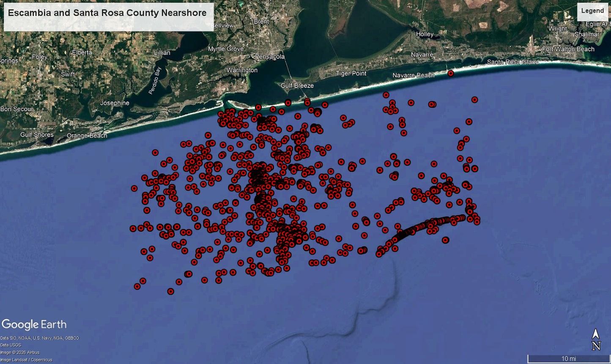Click the Google Earth logo
Image resolution: width=611 pixels, height=364 pixels.
pyautogui.click(x=34, y=325)
